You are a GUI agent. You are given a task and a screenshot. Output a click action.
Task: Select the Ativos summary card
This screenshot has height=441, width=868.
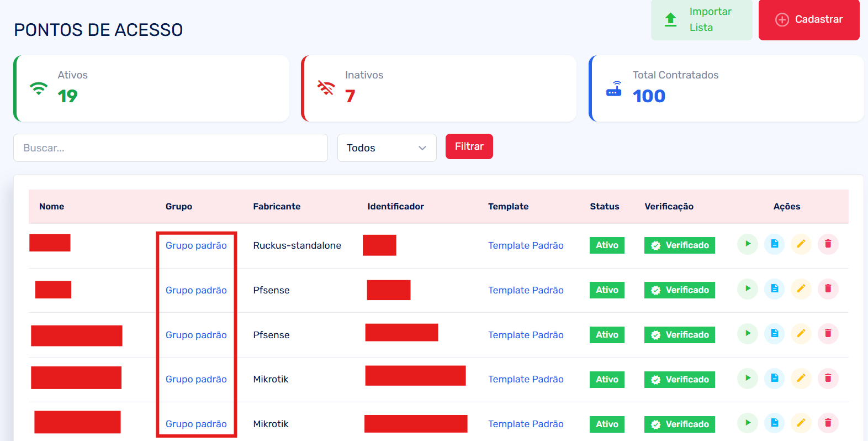pos(152,88)
